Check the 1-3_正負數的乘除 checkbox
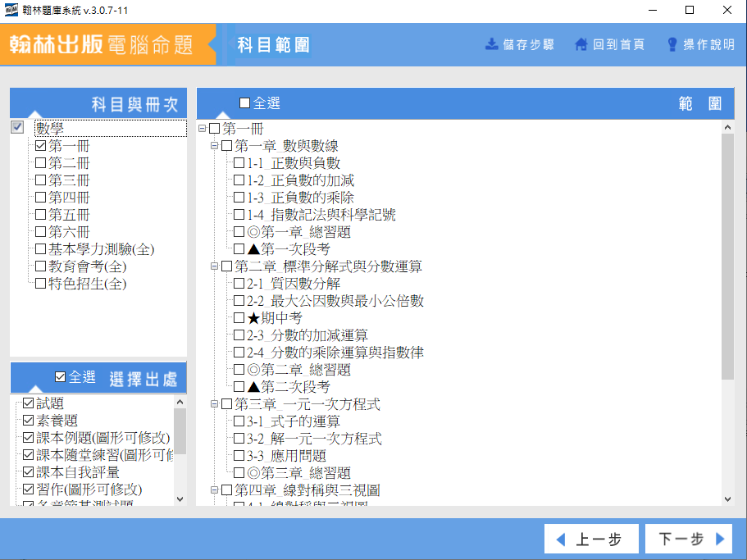Image resolution: width=747 pixels, height=560 pixels. click(239, 197)
